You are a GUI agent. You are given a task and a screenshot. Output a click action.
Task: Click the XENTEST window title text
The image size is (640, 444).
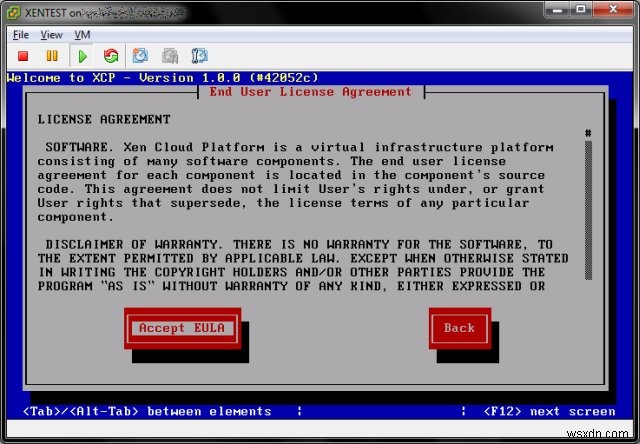[x=51, y=13]
